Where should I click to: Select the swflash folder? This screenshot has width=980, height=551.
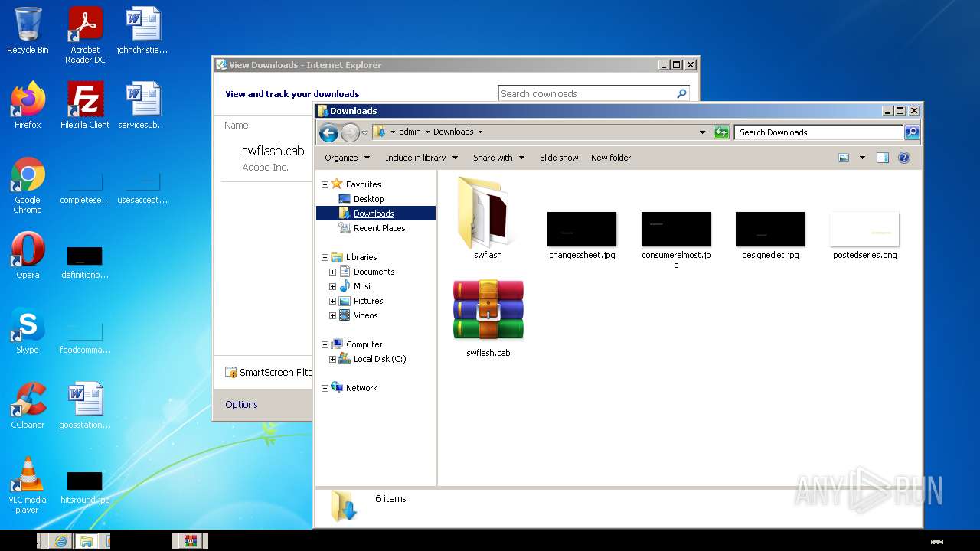(488, 218)
